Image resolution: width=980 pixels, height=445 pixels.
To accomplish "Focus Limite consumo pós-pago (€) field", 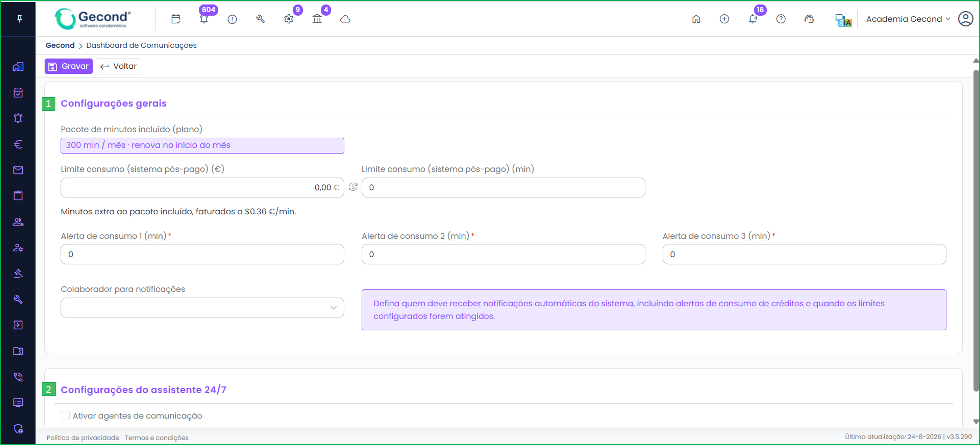I will point(202,187).
